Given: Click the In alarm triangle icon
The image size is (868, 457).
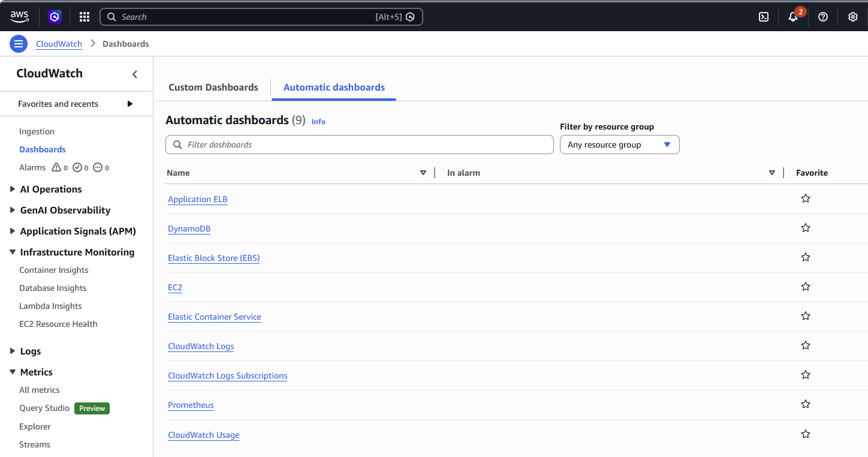Looking at the screenshot, I should pyautogui.click(x=57, y=167).
